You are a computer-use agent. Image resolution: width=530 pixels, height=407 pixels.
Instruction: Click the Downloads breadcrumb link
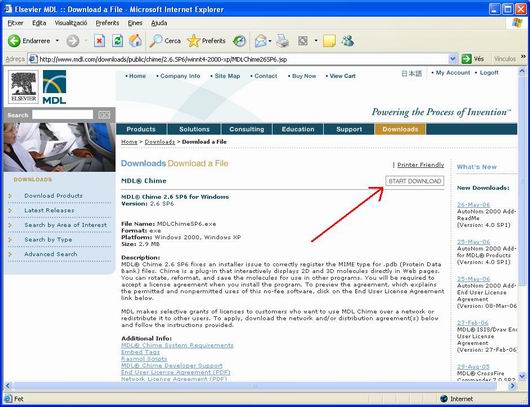click(160, 142)
